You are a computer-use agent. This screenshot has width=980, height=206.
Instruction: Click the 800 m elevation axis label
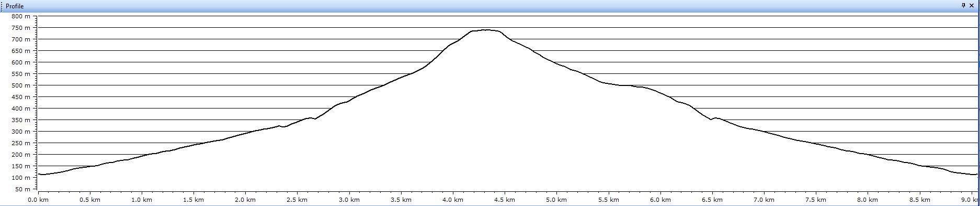(x=20, y=16)
